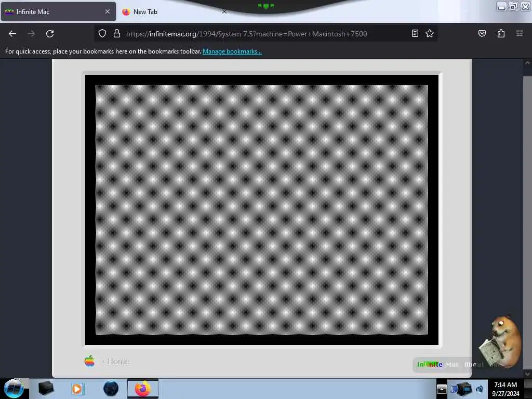Viewport: 532px width, 399px height.
Task: Open the dark globe taskbar icon
Action: pyautogui.click(x=111, y=389)
